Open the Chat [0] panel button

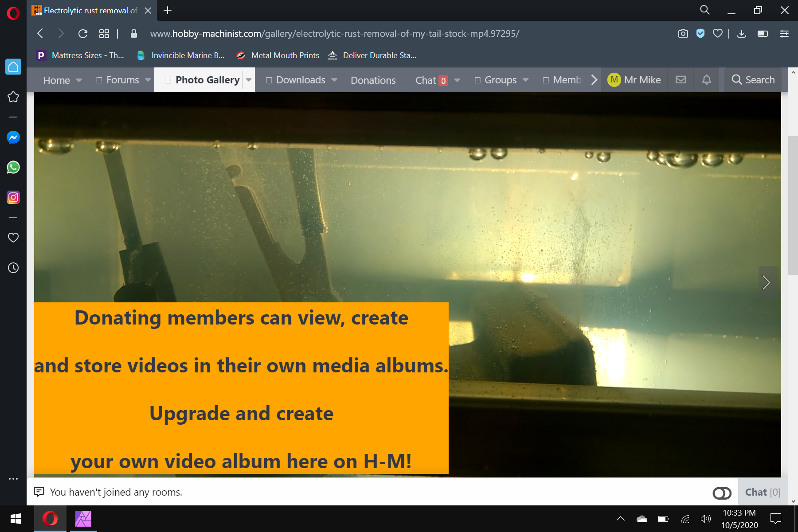point(763,492)
